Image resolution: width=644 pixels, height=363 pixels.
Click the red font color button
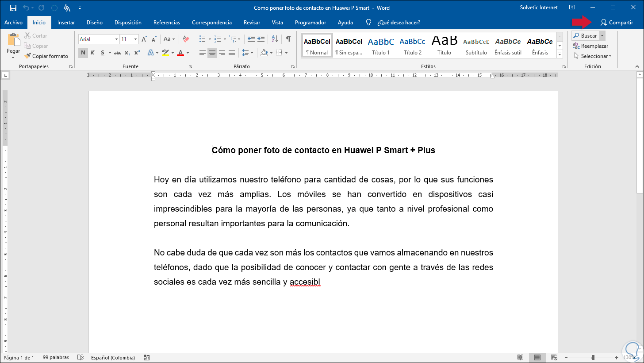[x=180, y=53]
